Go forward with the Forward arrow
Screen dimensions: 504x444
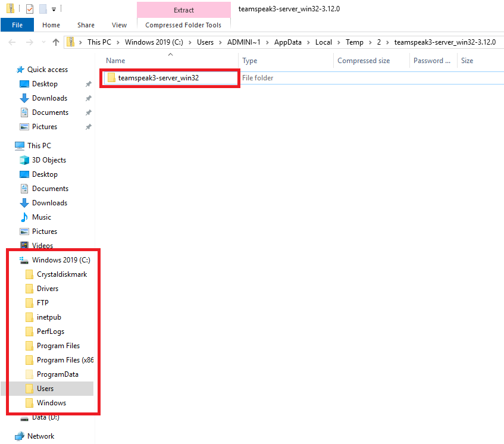tap(30, 42)
